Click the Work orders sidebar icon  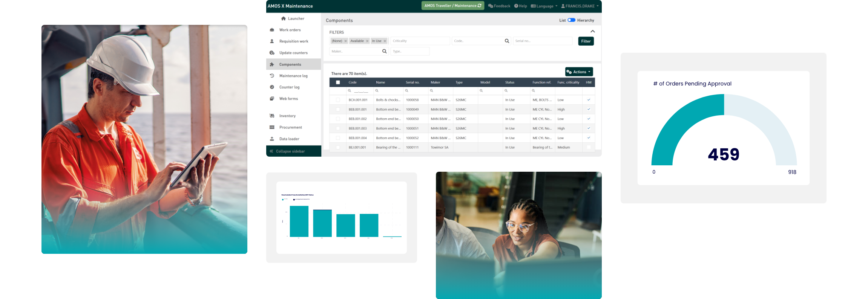(272, 30)
